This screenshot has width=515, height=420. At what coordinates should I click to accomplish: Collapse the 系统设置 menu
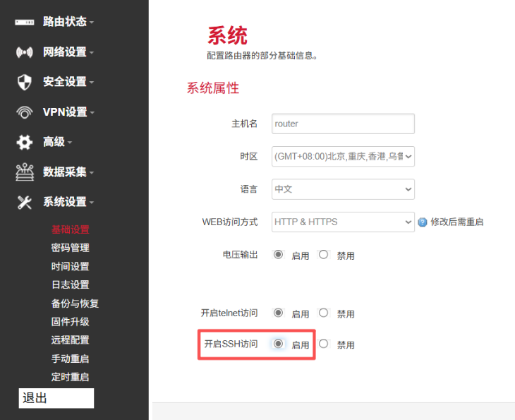pyautogui.click(x=68, y=202)
